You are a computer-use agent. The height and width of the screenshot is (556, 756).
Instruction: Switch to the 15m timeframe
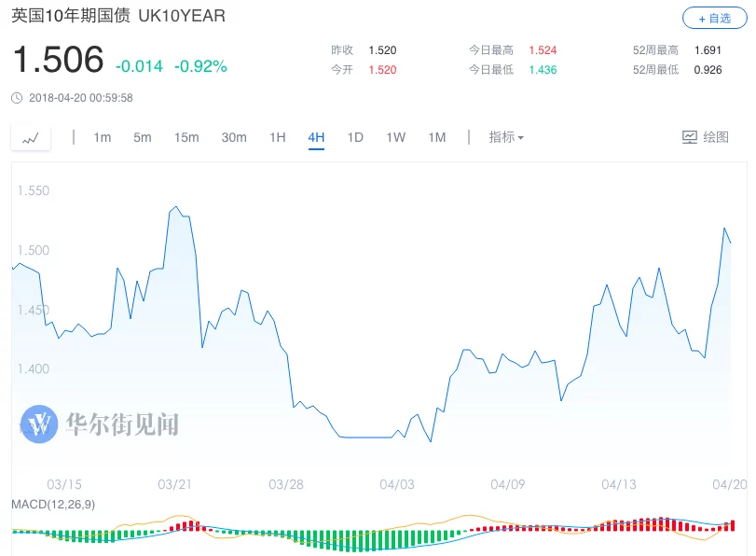tap(186, 137)
